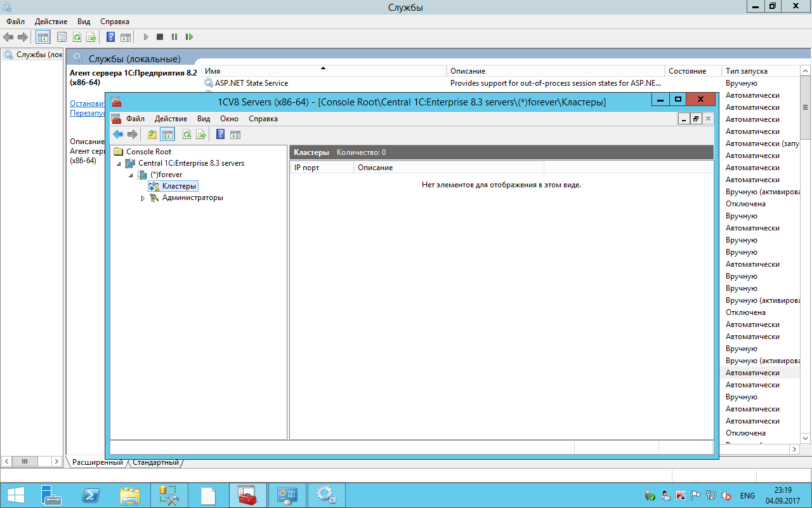Click Up One Level folder icon
Image resolution: width=812 pixels, height=508 pixels.
pyautogui.click(x=152, y=134)
